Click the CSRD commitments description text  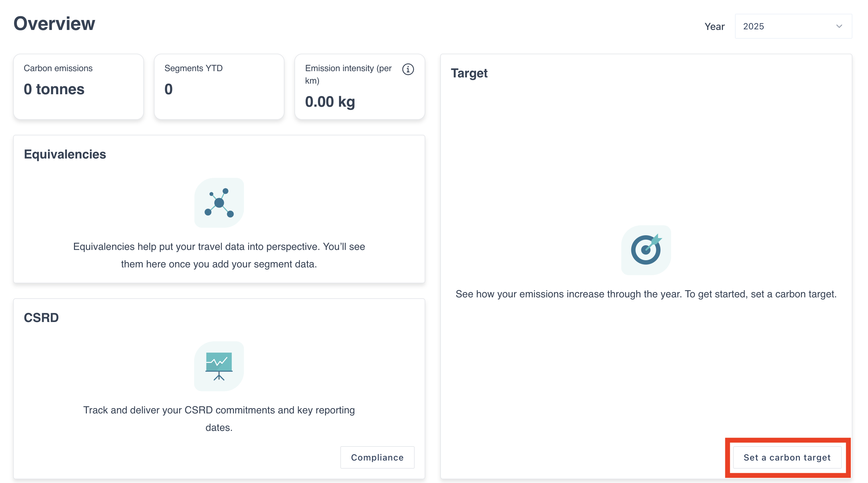tap(219, 418)
